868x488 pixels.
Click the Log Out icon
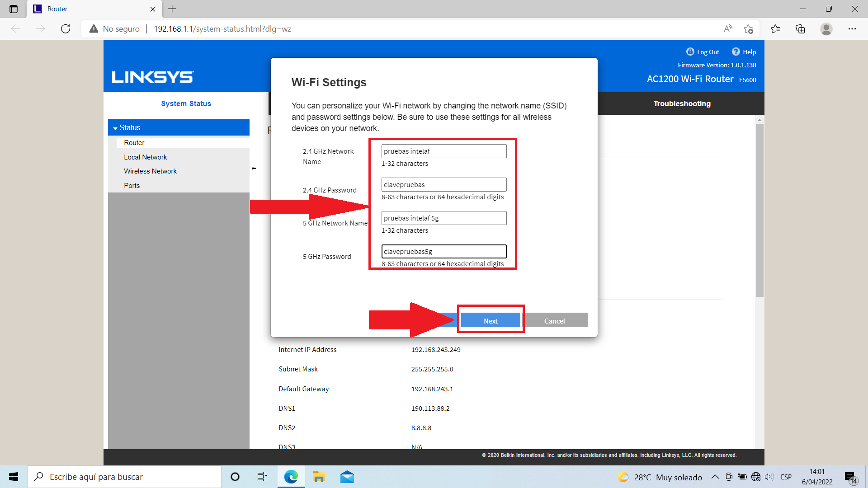click(690, 52)
